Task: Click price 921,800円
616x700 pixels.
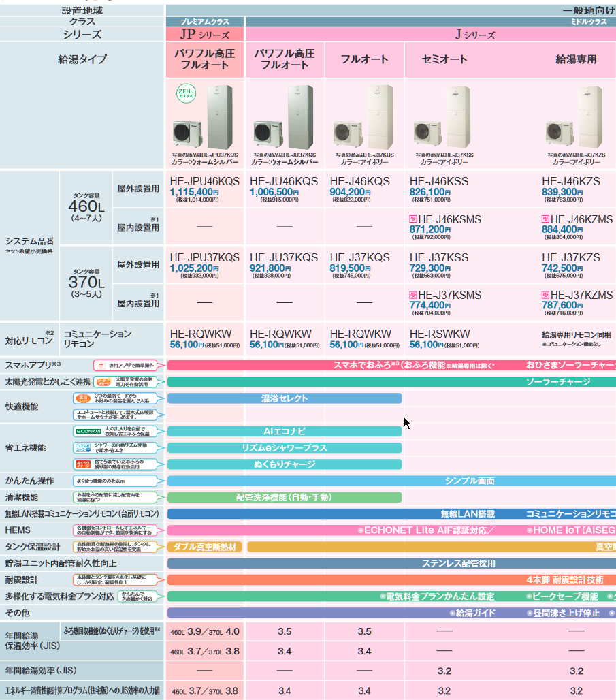Action: [270, 268]
